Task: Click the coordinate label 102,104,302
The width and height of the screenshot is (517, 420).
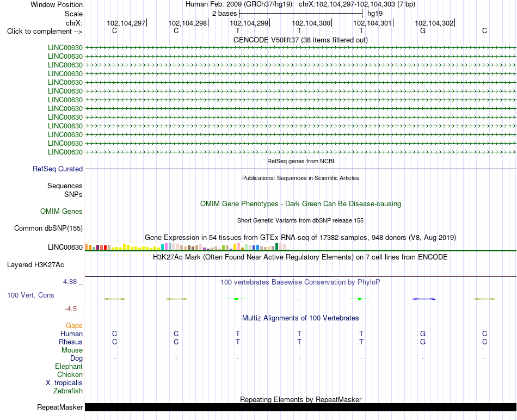Action: [x=434, y=23]
